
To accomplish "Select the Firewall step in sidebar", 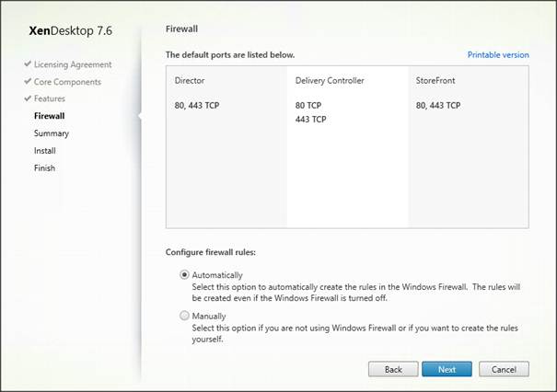I will tap(51, 116).
